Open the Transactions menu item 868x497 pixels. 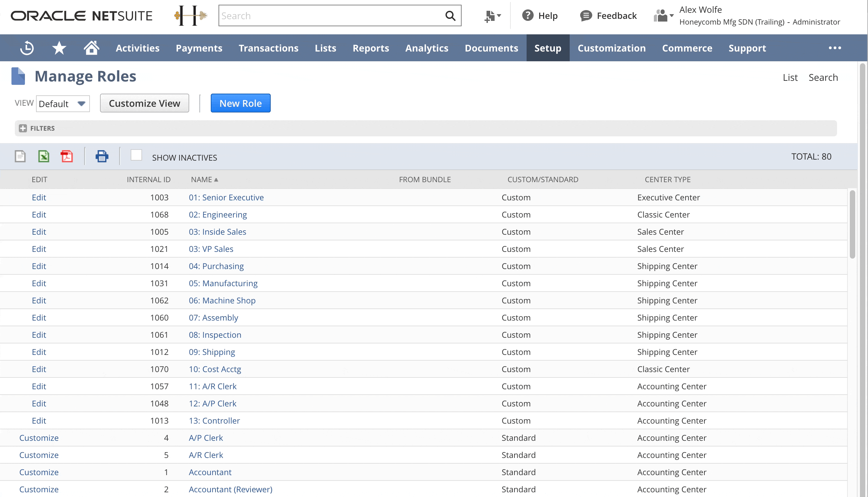tap(268, 48)
